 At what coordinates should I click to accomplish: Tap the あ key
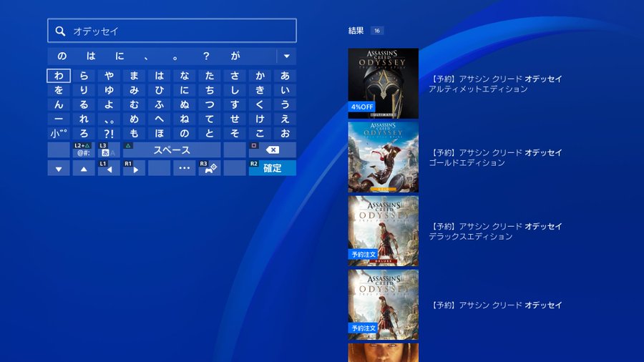[285, 76]
